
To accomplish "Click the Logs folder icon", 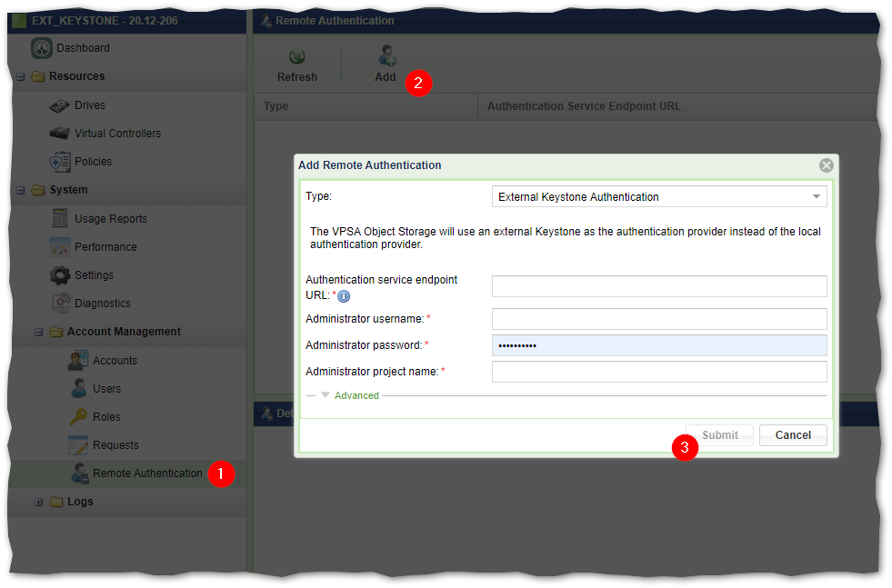I will click(56, 502).
